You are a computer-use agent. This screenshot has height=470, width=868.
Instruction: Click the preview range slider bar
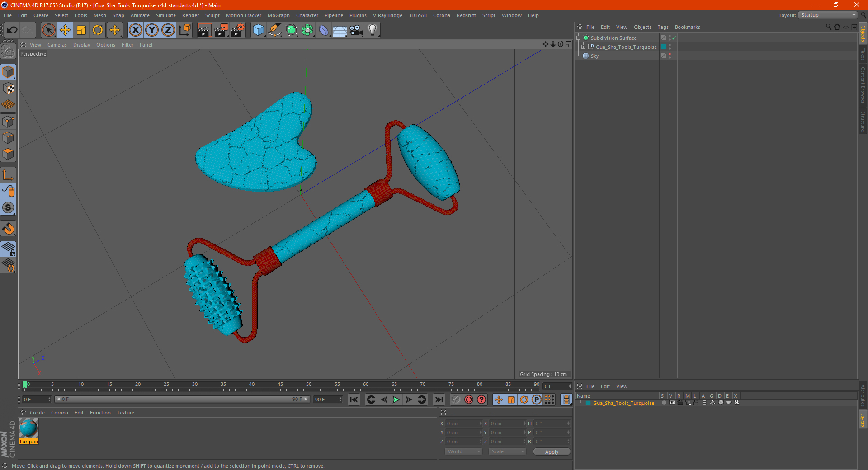182,399
